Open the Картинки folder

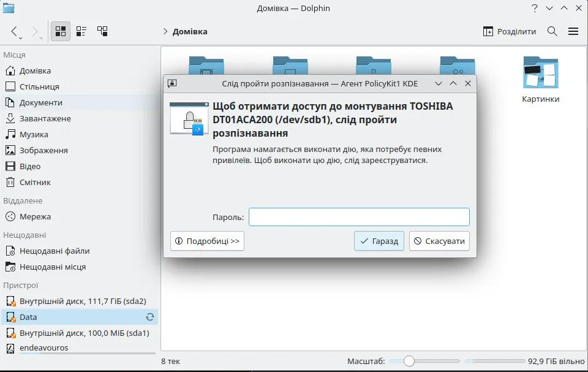coord(540,80)
